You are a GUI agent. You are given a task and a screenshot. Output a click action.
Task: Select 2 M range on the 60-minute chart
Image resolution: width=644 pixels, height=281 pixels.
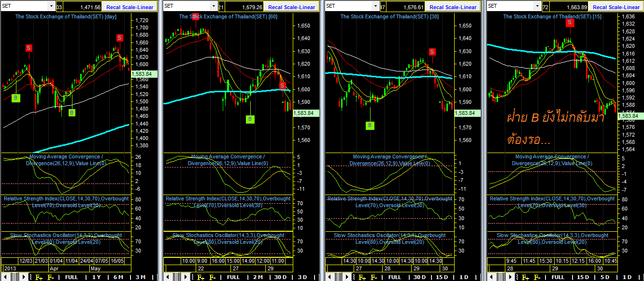click(258, 277)
